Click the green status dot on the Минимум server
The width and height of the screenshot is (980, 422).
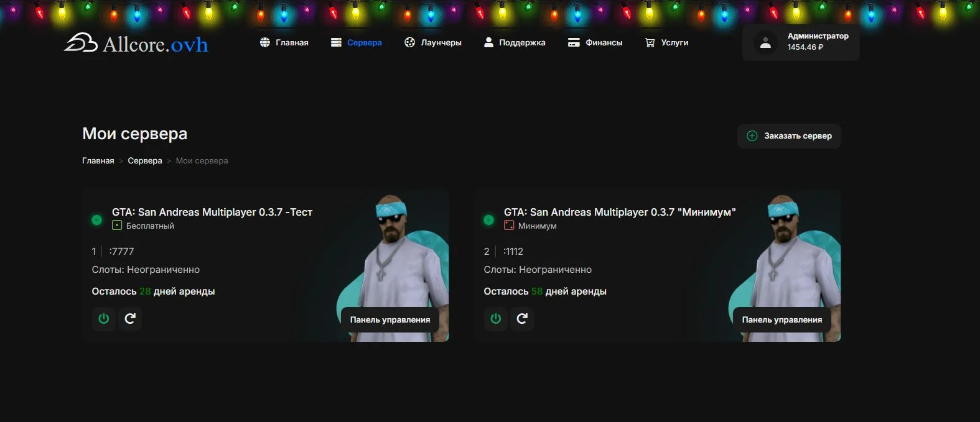pyautogui.click(x=488, y=219)
